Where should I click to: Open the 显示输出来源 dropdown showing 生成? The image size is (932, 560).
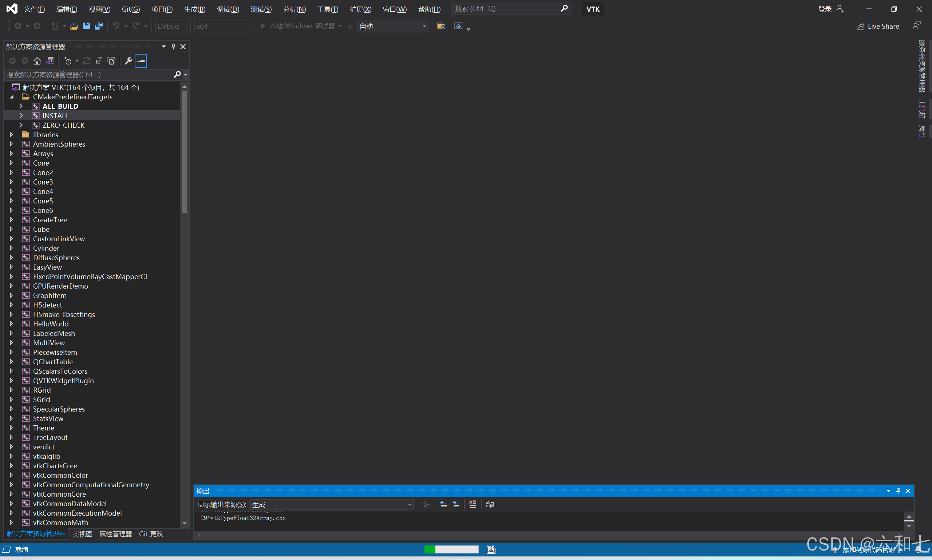332,505
